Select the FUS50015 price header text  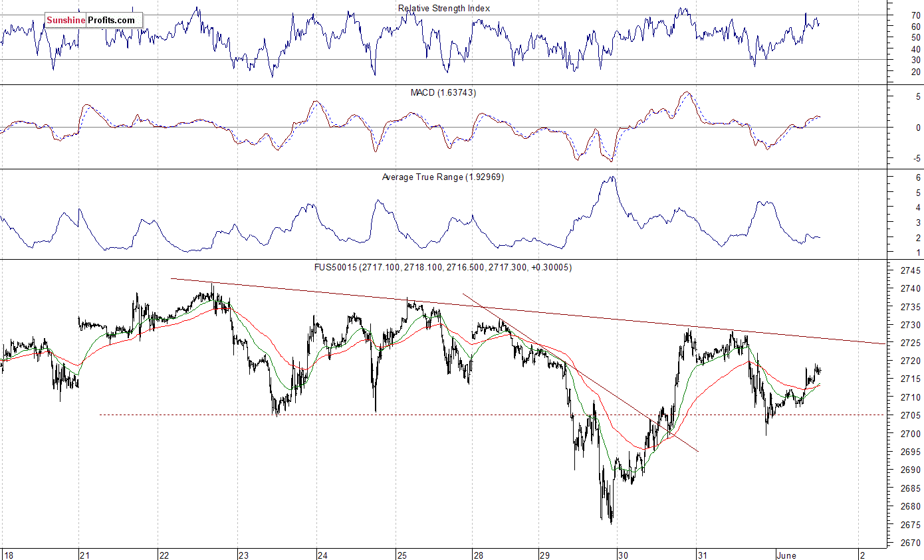point(443,267)
